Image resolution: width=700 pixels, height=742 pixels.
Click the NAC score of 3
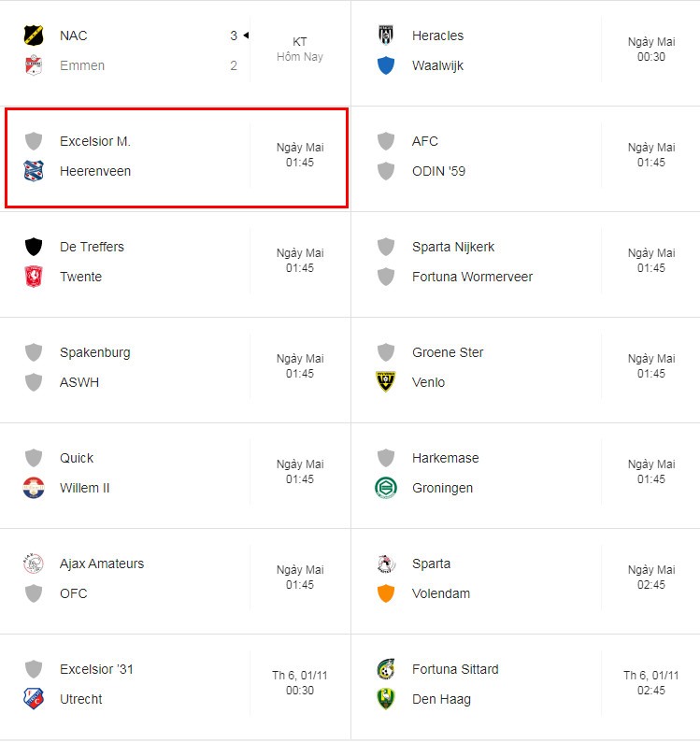[x=234, y=36]
